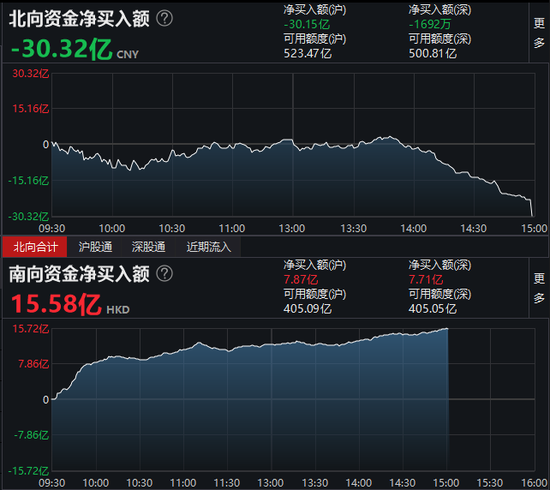The height and width of the screenshot is (490, 550).
Task: Open 更多 in the southbound panel
Action: pyautogui.click(x=539, y=288)
